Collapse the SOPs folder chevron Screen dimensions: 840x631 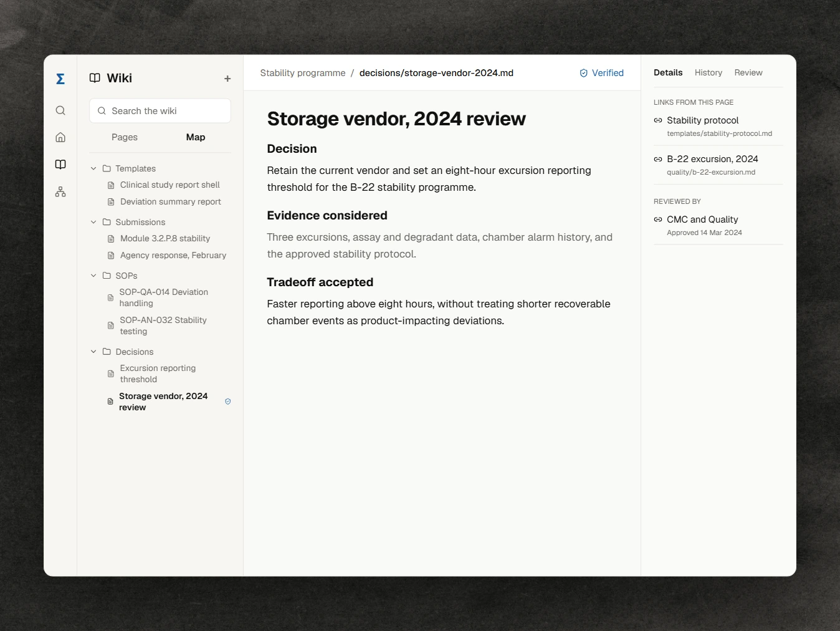(x=93, y=276)
